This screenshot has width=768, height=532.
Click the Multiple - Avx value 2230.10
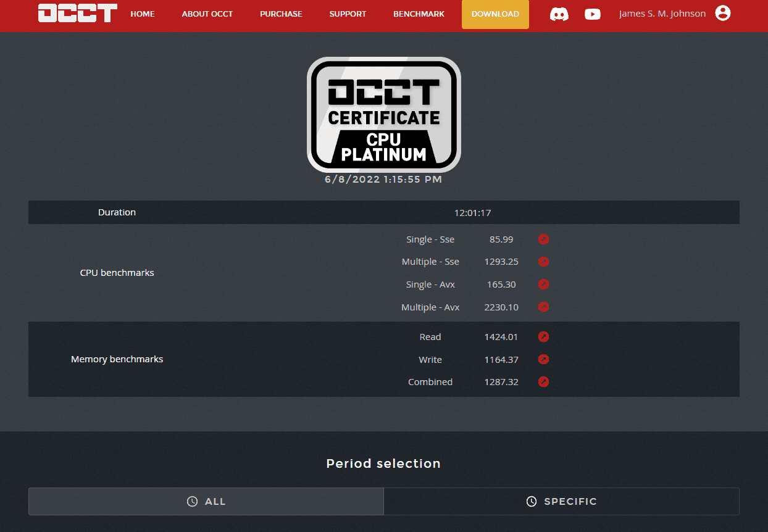coord(501,307)
